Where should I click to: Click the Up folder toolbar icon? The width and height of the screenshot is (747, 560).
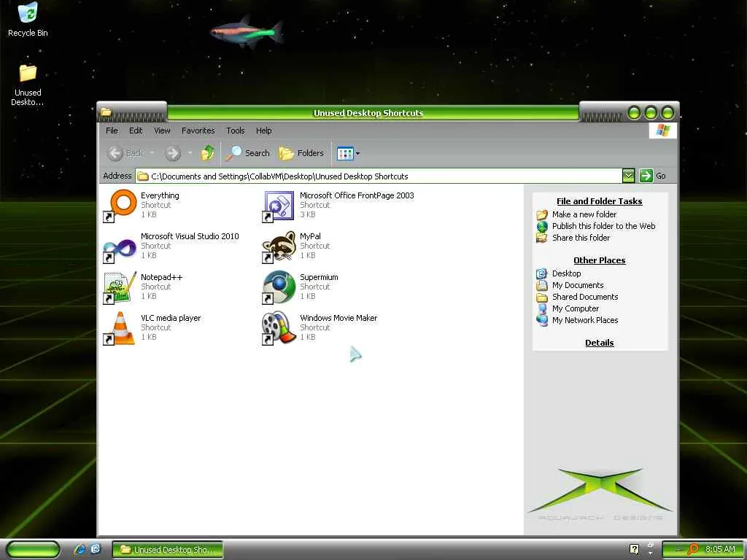click(207, 153)
